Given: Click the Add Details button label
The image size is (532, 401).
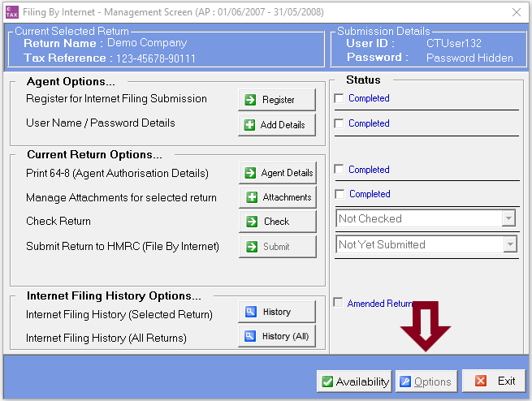Looking at the screenshot, I should 283,125.
